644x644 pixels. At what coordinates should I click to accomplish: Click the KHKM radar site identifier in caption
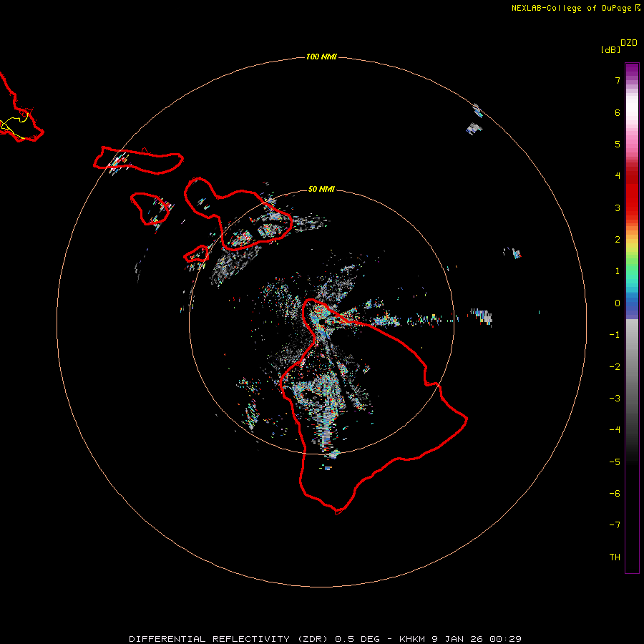click(x=412, y=639)
